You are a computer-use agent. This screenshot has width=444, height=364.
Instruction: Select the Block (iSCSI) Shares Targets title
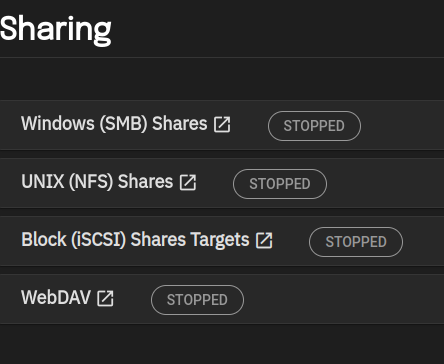coord(135,240)
